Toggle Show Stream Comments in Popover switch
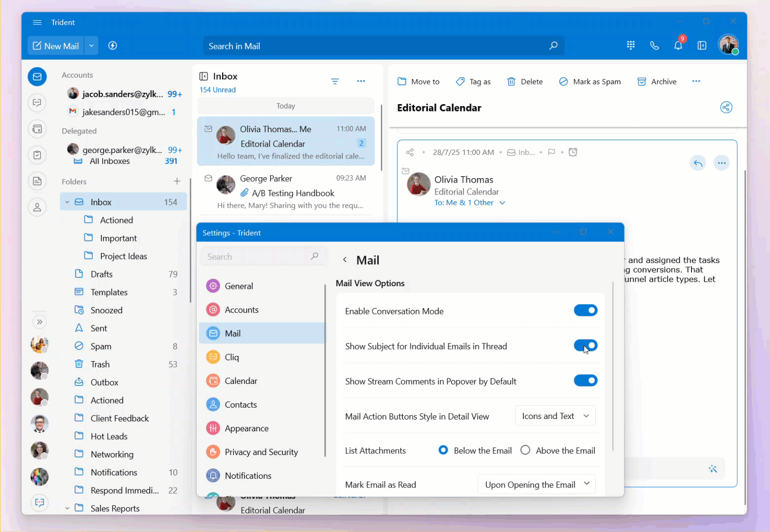This screenshot has width=770, height=532. (x=585, y=380)
